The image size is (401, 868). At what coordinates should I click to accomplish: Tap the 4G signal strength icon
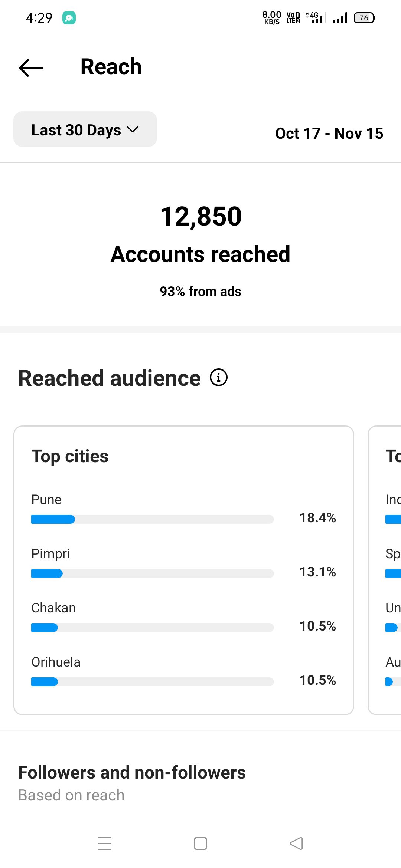point(316,17)
